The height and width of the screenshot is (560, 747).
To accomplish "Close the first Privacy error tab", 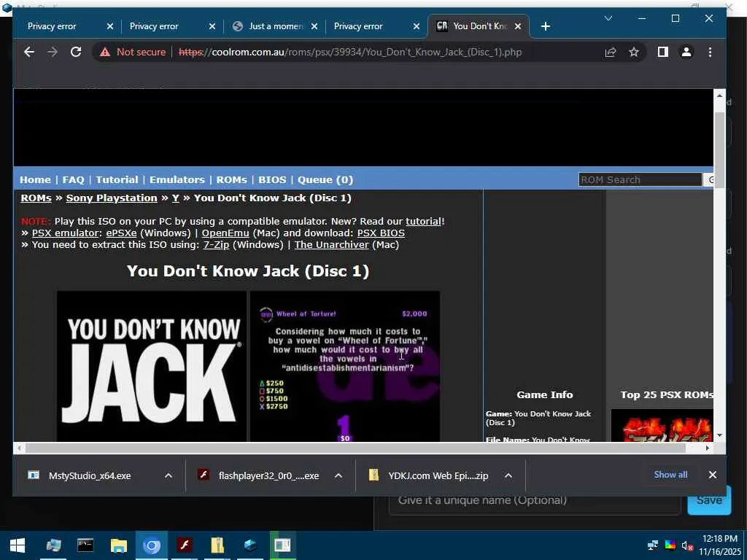I will 110,26.
